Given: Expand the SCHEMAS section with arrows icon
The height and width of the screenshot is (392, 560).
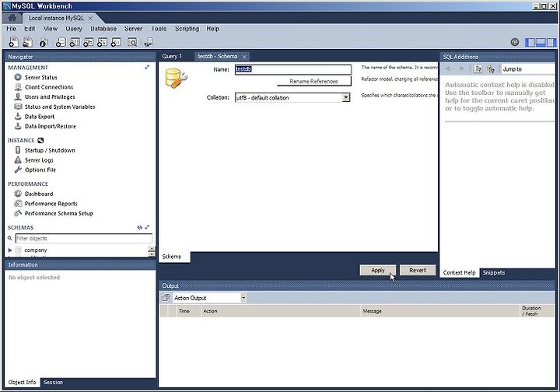Looking at the screenshot, I should coord(147,227).
